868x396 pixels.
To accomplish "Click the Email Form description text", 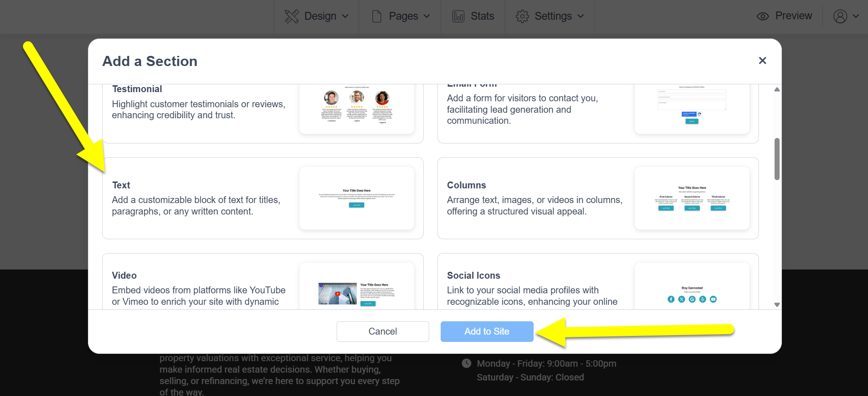I will (x=522, y=110).
